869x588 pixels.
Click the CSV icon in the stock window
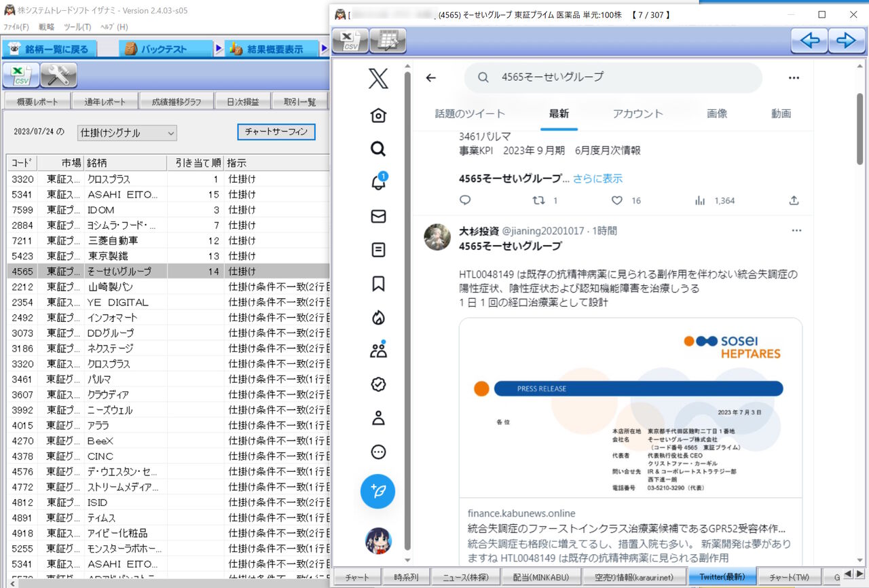[350, 41]
